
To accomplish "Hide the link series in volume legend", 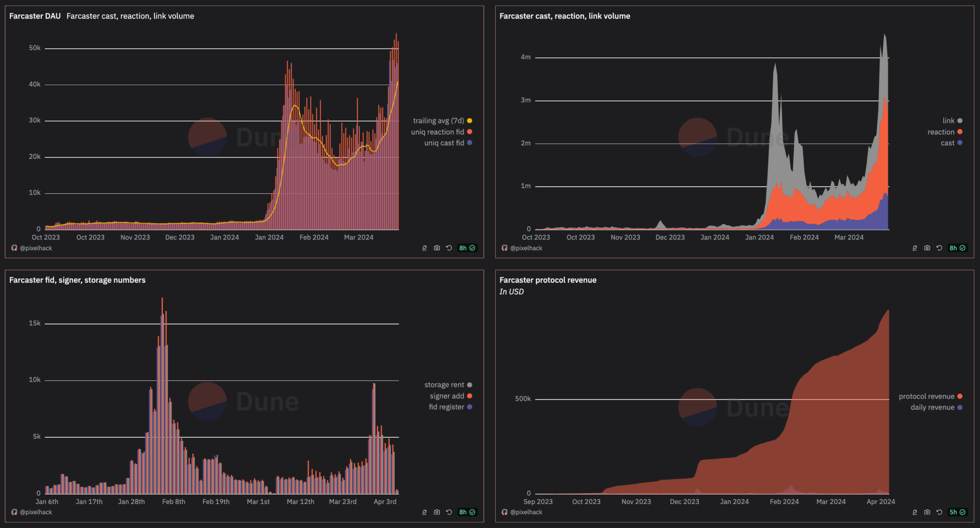I will [x=948, y=121].
